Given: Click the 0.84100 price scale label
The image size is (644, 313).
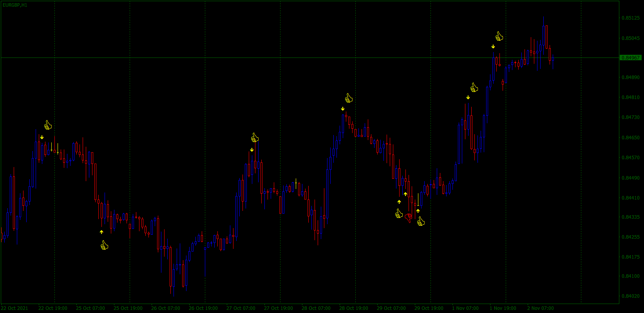Looking at the screenshot, I should [x=631, y=276].
